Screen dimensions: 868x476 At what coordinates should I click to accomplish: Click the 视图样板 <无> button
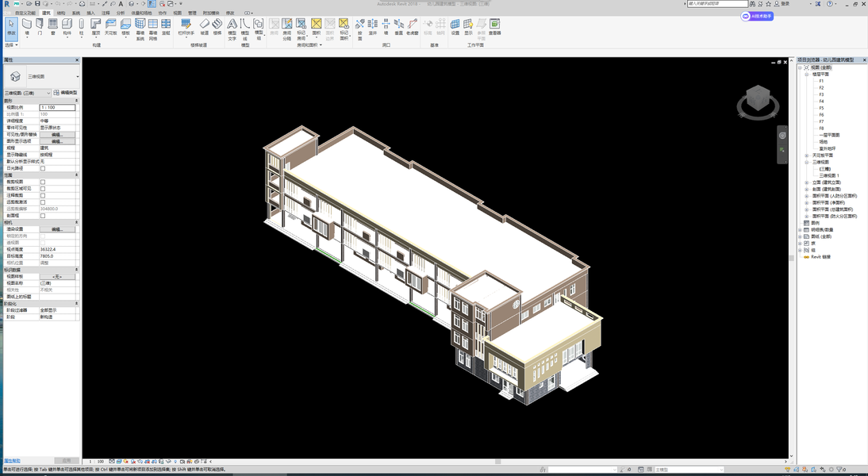tap(57, 277)
